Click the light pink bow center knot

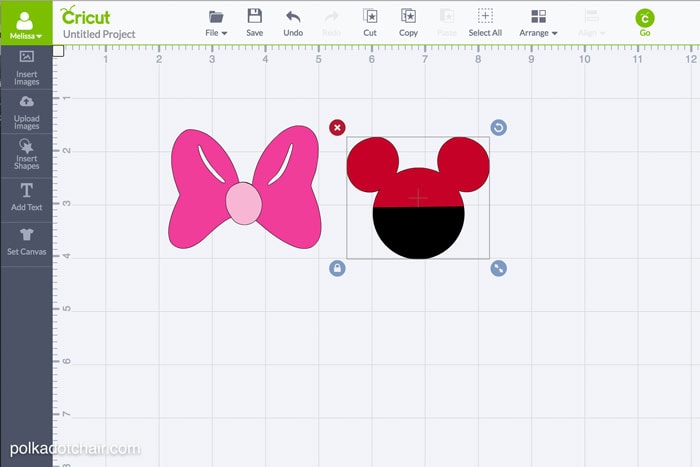point(243,203)
